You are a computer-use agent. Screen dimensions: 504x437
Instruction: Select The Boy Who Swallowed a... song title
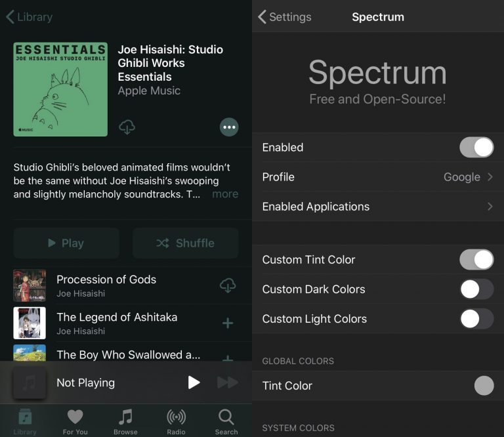[x=129, y=355]
